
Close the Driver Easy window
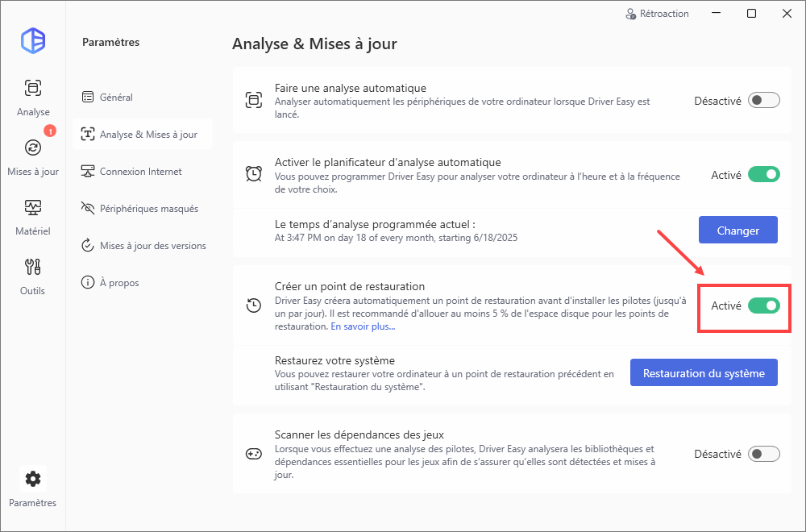tap(787, 14)
